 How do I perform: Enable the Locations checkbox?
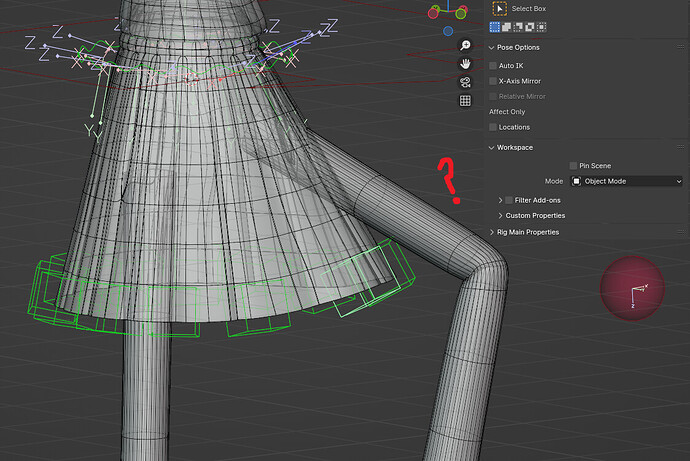493,127
